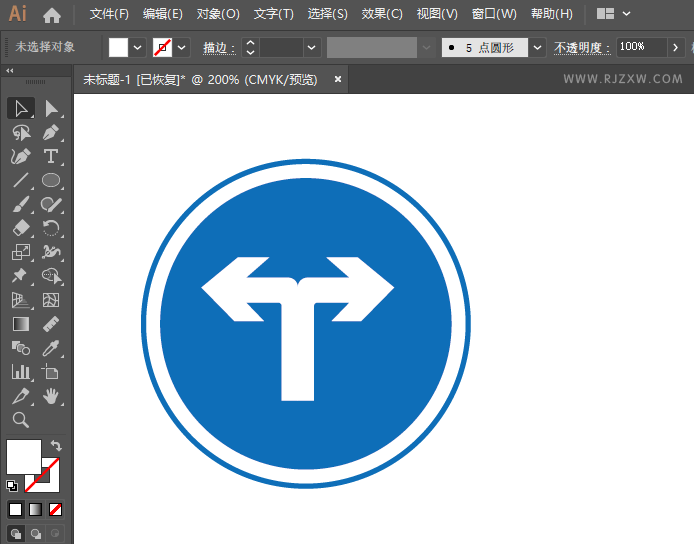Select the Rotate tool
This screenshot has height=544, width=694.
click(x=51, y=228)
